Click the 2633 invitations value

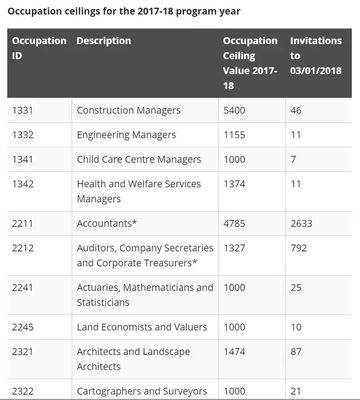coord(301,223)
